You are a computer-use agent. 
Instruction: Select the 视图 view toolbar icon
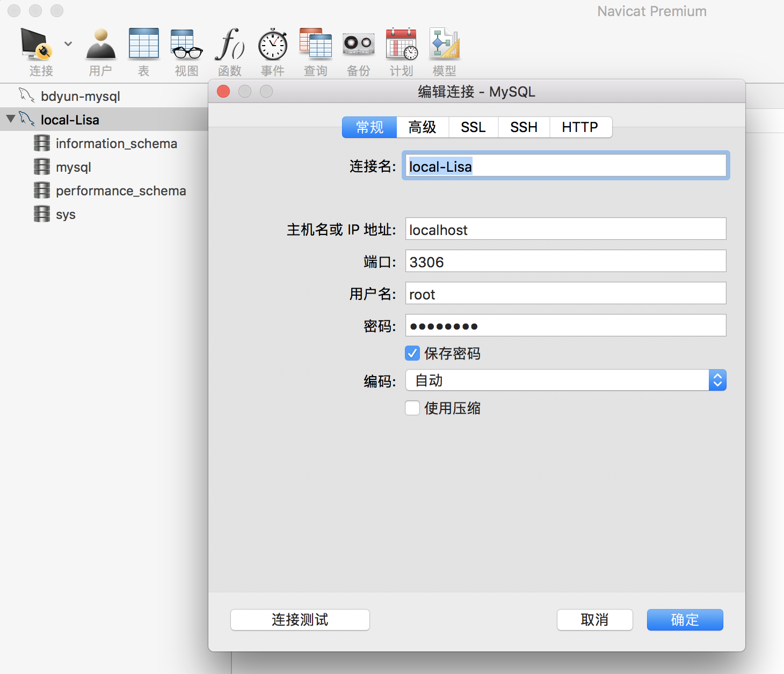point(186,44)
